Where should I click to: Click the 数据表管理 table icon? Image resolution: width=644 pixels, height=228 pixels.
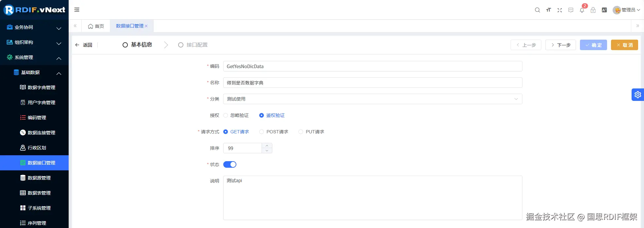pos(23,193)
